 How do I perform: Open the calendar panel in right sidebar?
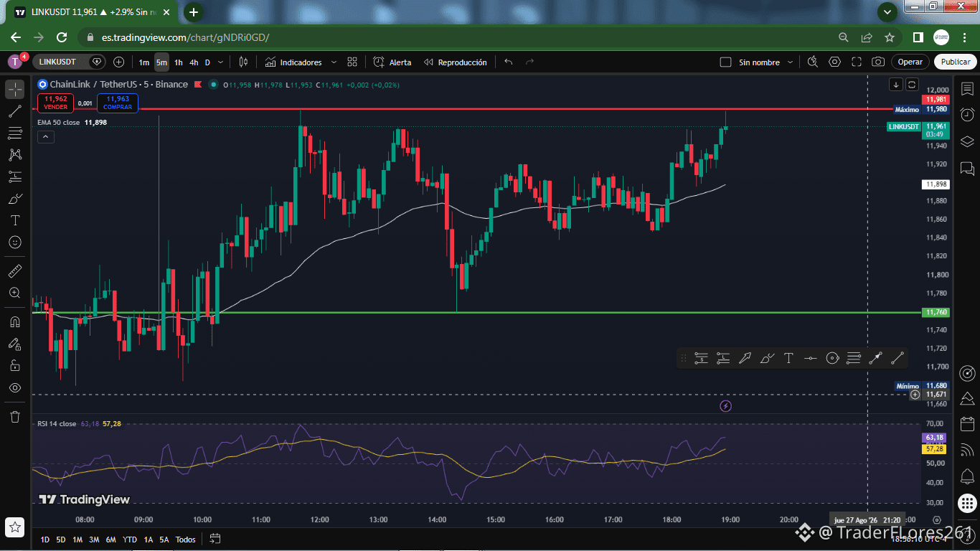967,423
